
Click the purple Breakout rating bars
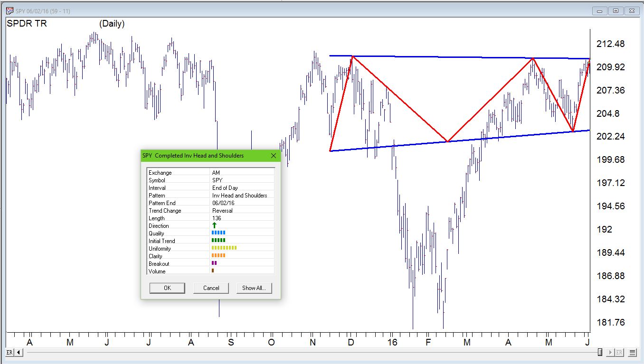pos(214,263)
